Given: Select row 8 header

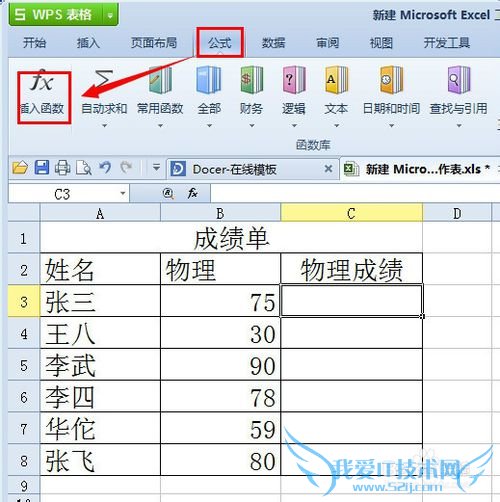Looking at the screenshot, I should pyautogui.click(x=24, y=461).
